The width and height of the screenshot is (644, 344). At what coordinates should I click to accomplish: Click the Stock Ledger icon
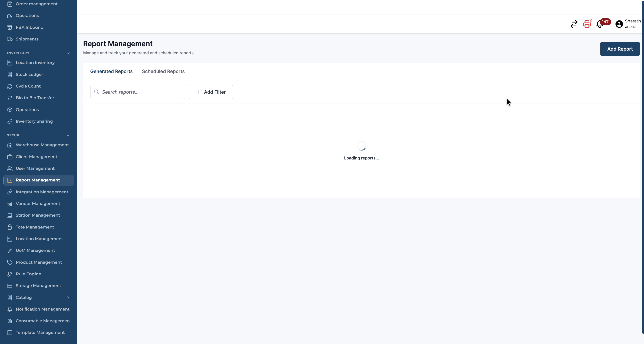10,75
